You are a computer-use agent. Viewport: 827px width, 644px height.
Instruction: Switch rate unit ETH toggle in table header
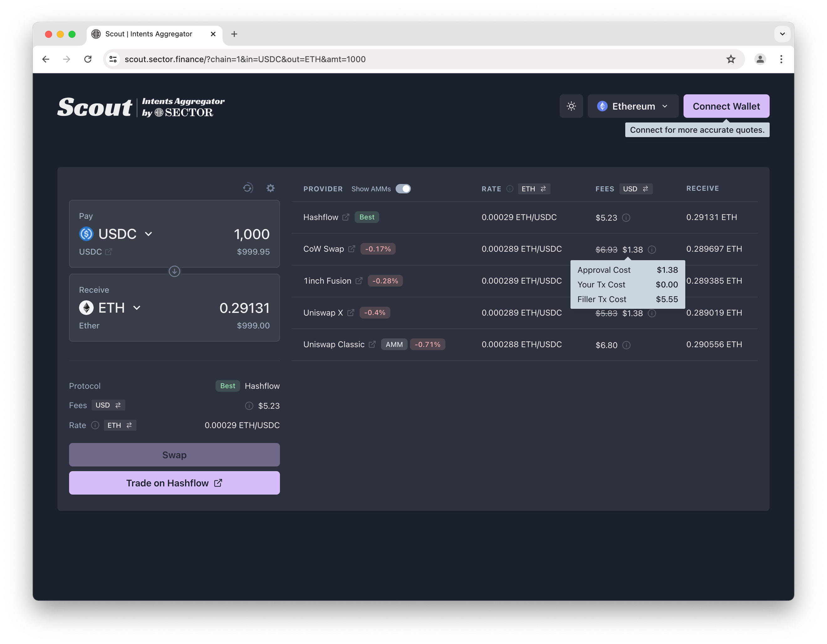click(x=533, y=189)
